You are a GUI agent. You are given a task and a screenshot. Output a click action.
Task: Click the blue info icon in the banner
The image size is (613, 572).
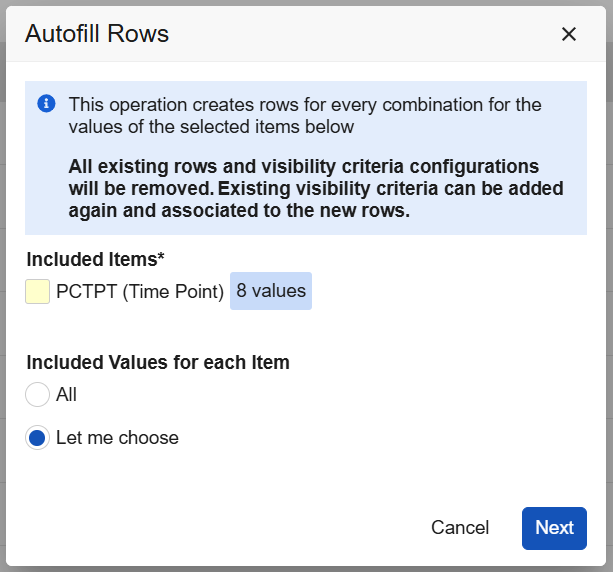[45, 104]
